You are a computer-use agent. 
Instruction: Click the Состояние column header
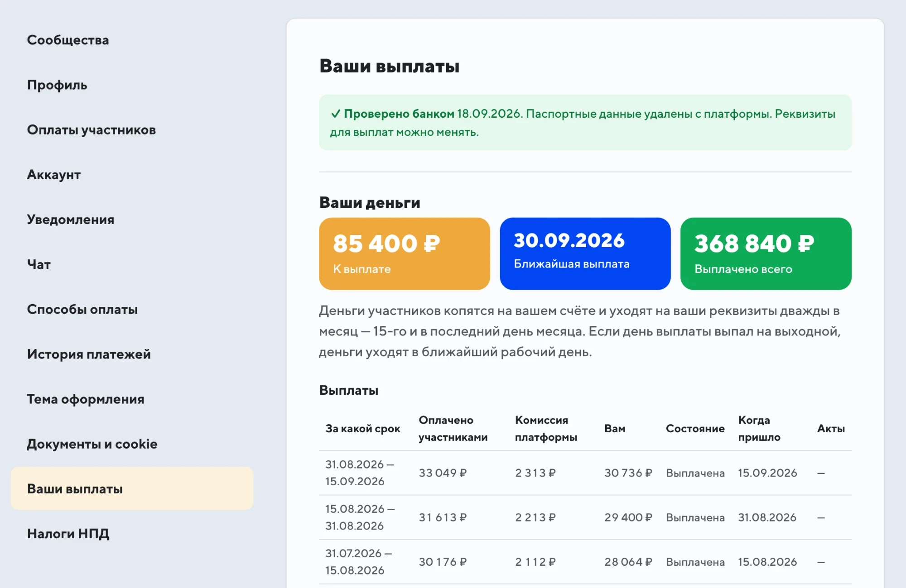pos(695,428)
